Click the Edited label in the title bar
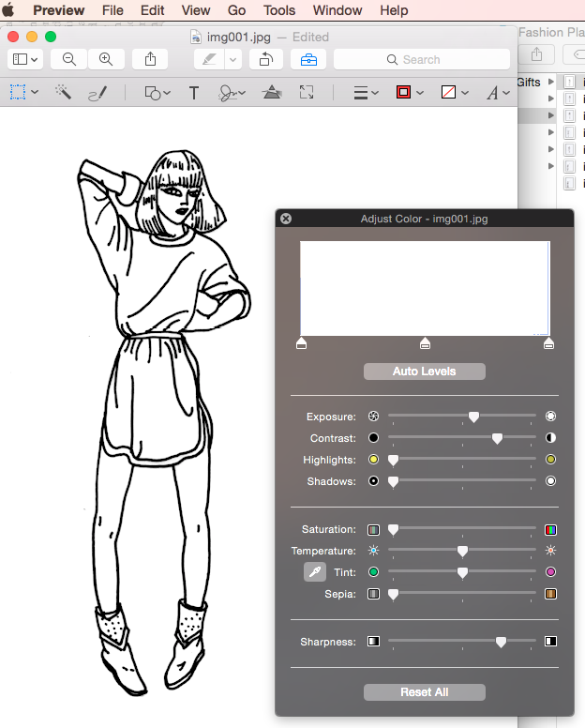The width and height of the screenshot is (585, 728). point(310,37)
